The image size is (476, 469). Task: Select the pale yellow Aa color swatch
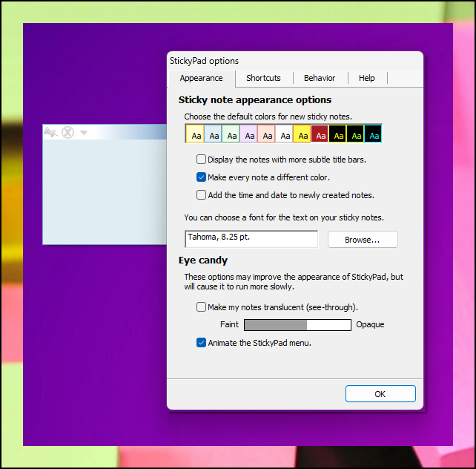click(x=195, y=134)
